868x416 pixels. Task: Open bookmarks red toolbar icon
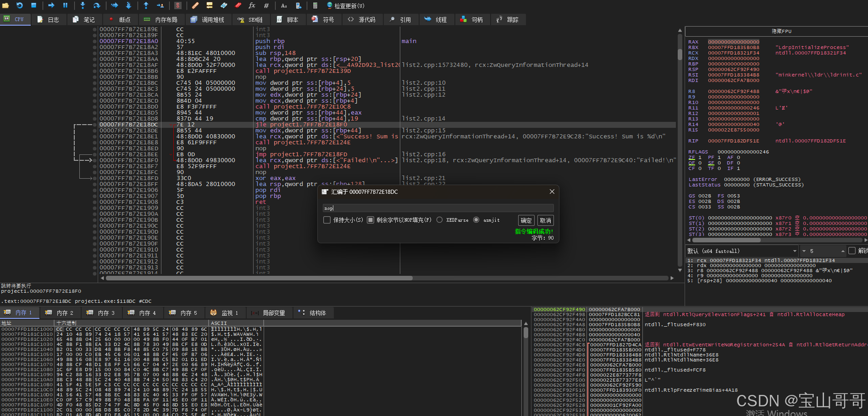click(x=238, y=5)
